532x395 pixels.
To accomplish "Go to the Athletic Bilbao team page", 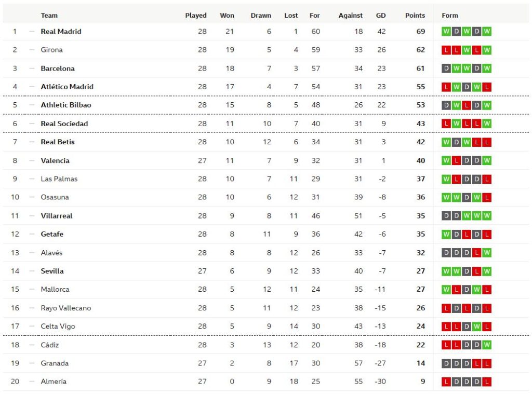I will click(x=66, y=105).
